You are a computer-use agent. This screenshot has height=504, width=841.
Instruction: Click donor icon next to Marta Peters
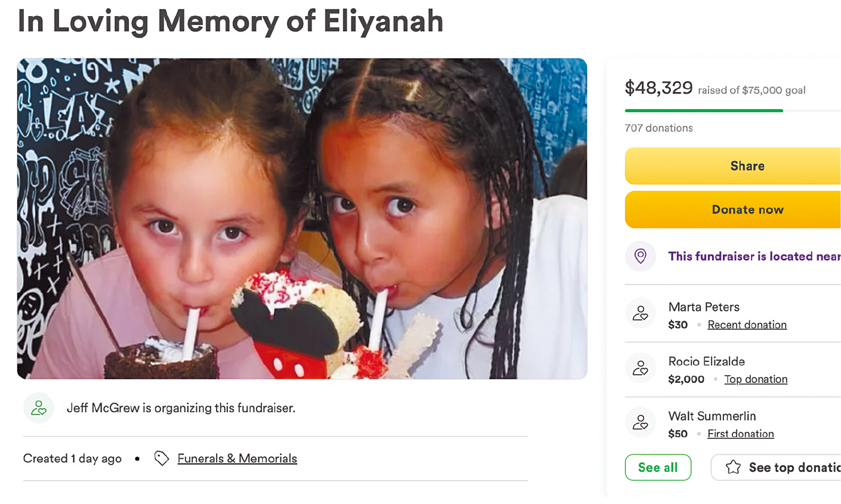[640, 313]
